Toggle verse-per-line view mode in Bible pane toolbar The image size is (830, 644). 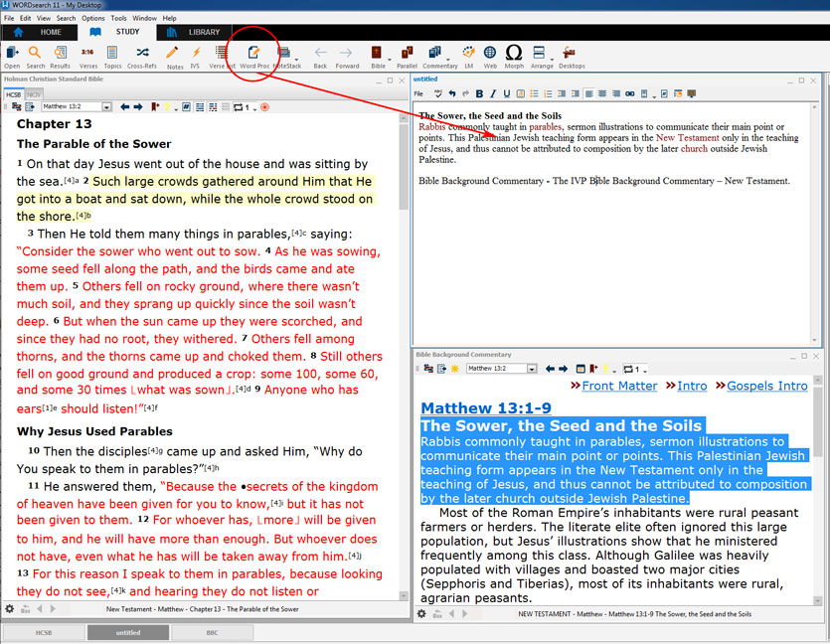[x=213, y=107]
